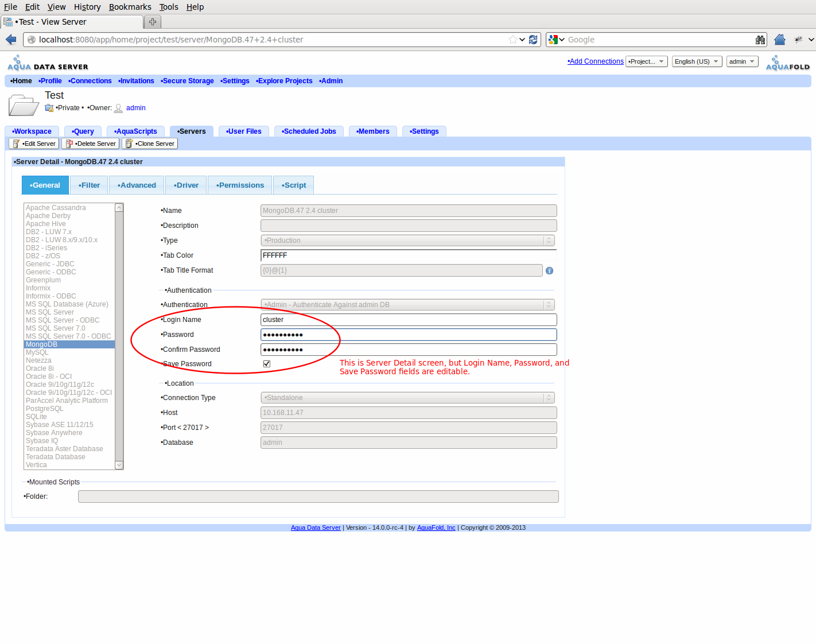The width and height of the screenshot is (816, 644).
Task: Open the Bookmarks menu
Action: click(x=130, y=7)
